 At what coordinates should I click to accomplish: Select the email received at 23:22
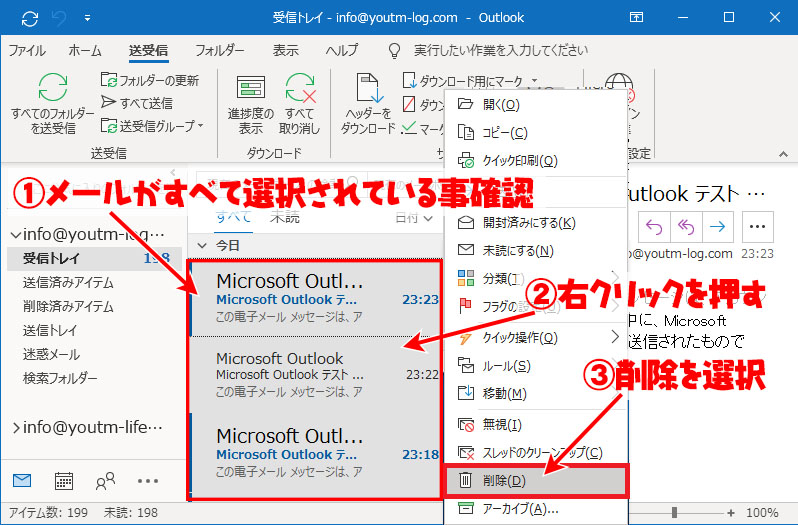click(316, 375)
